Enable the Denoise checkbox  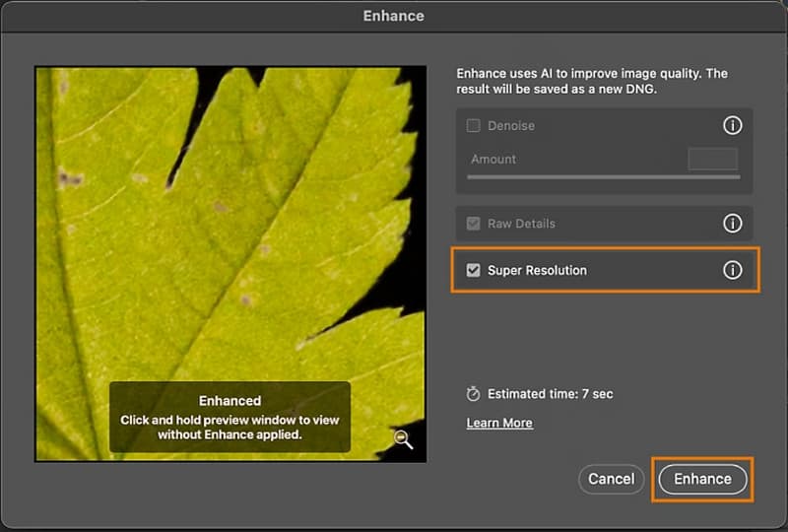click(x=473, y=125)
